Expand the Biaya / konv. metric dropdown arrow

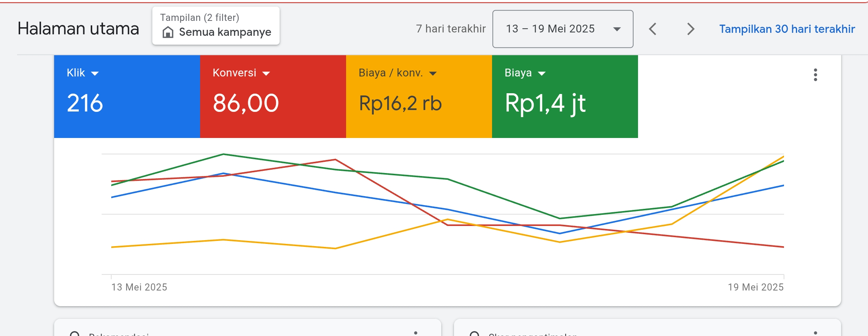433,73
